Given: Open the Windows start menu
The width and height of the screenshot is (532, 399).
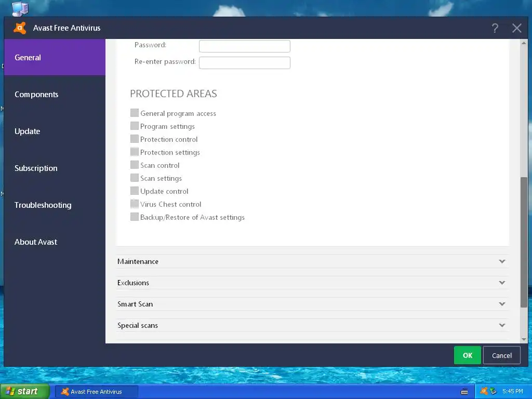Looking at the screenshot, I should click(25, 391).
